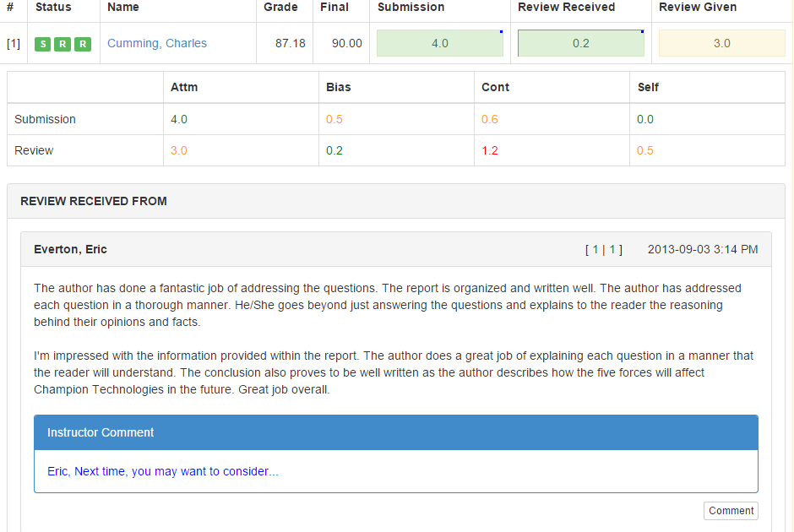Click the last R status badge

pos(82,44)
